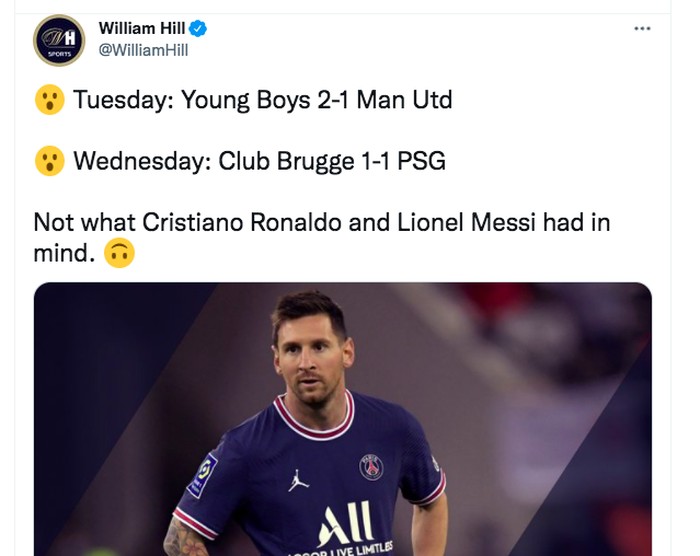This screenshot has height=556, width=700.
Task: Click the surprised emoji beside Wednesday
Action: [x=49, y=161]
